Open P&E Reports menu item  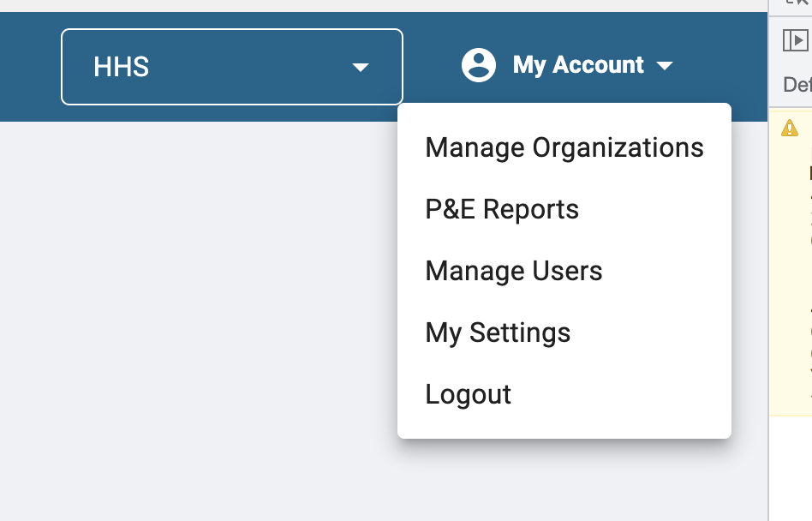tap(502, 209)
